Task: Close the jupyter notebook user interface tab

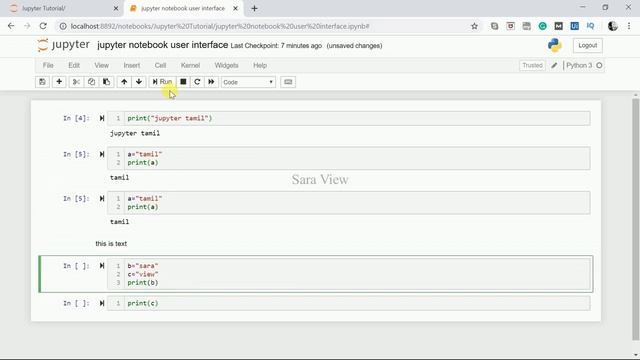Action: 236,9
